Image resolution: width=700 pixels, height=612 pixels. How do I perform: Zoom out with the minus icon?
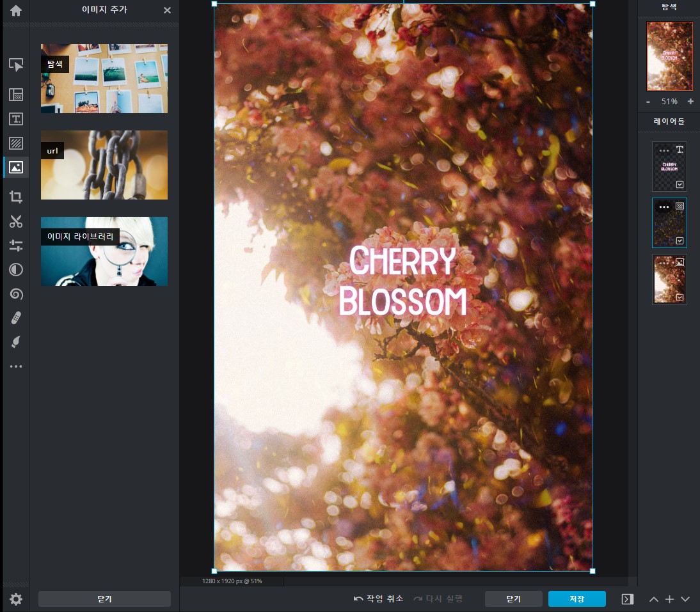[x=648, y=102]
